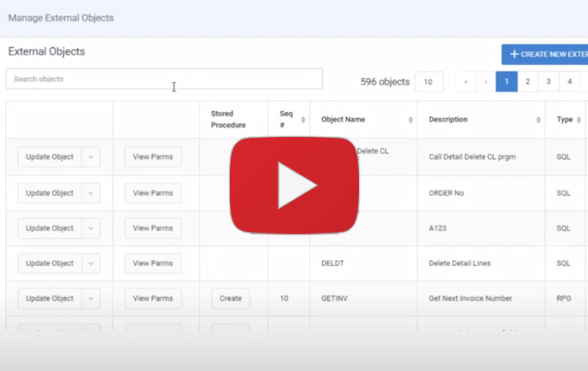Switch to page 3 in pagination

pyautogui.click(x=548, y=82)
